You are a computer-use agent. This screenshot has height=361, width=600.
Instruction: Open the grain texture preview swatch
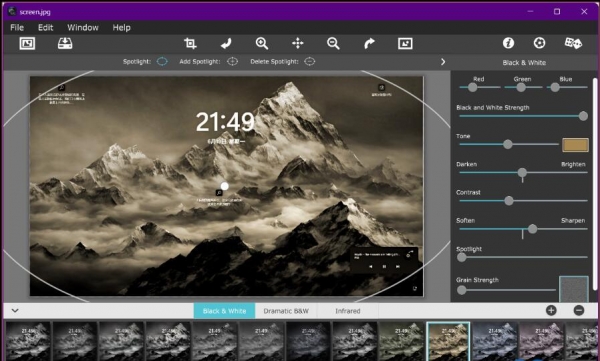[574, 289]
